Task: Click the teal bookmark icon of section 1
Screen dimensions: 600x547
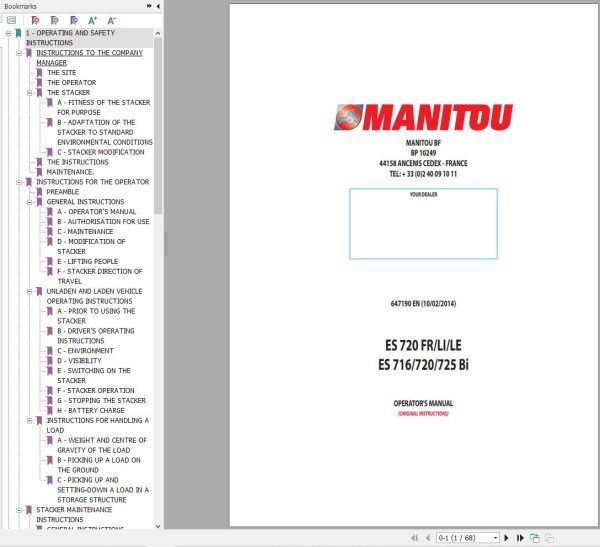Action: coord(18,33)
